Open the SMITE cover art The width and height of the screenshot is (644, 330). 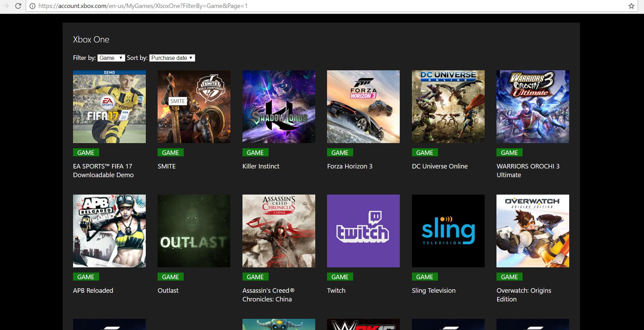point(194,107)
